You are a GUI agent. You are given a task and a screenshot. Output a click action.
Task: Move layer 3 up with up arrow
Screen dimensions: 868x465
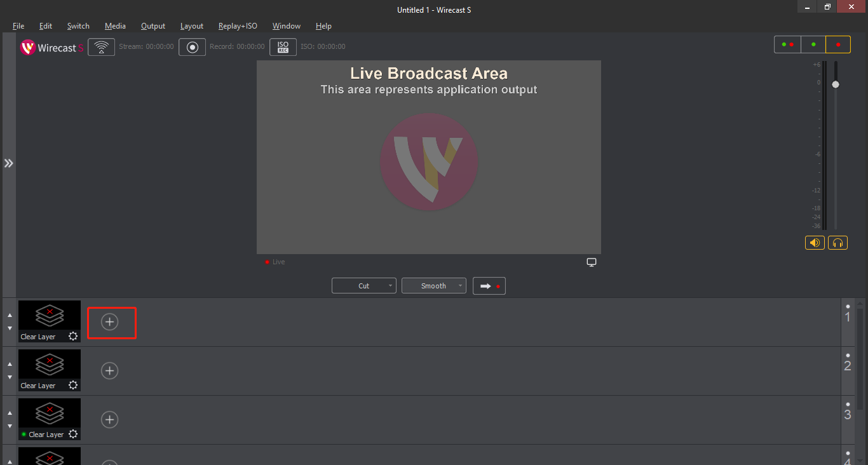(10, 413)
